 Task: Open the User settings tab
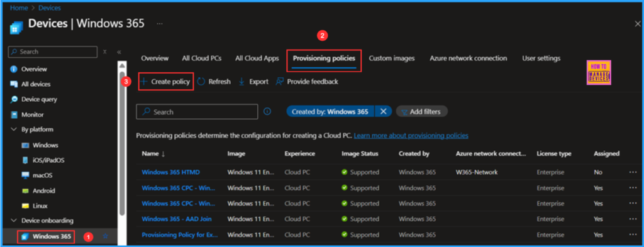541,58
